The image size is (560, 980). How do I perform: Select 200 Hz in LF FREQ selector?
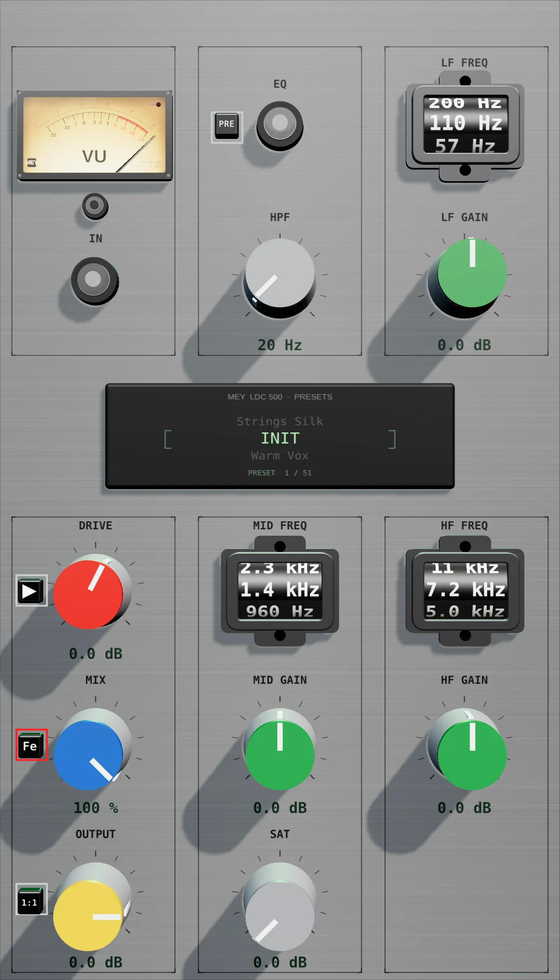click(x=465, y=103)
